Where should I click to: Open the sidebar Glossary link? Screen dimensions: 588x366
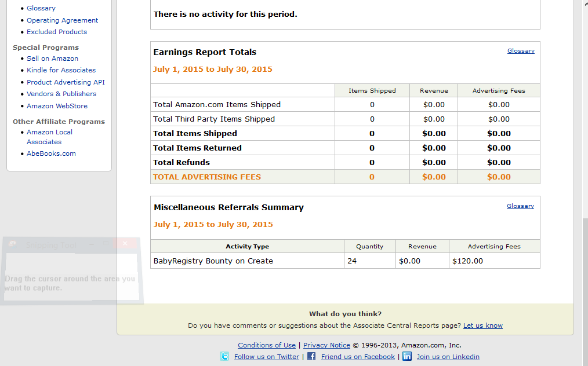tap(41, 8)
